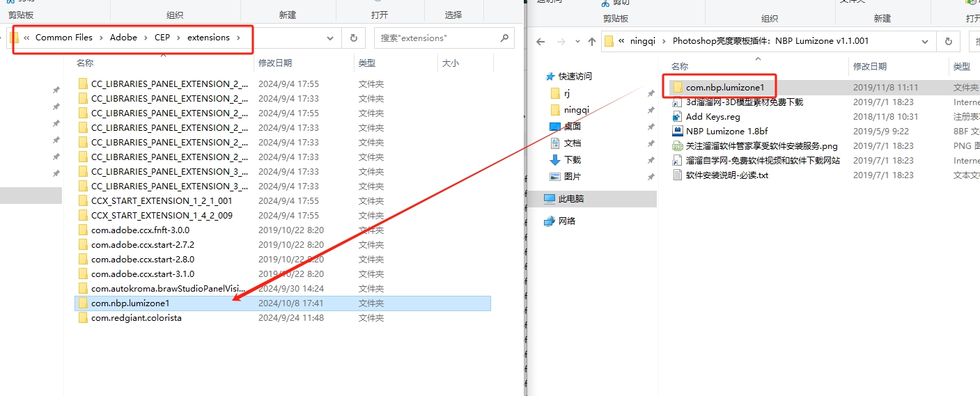The image size is (980, 396).
Task: Select 此电脑 in navigation pane
Action: [x=571, y=198]
